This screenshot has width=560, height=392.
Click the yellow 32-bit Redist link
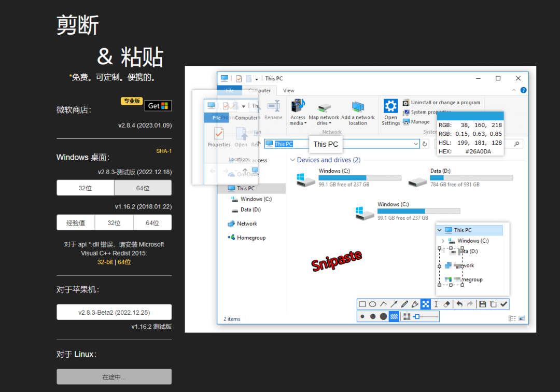pos(105,262)
